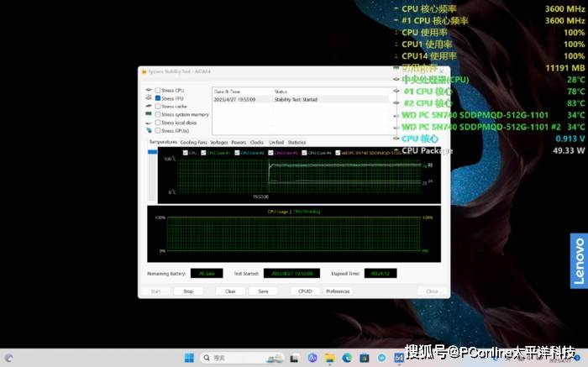Open Microsoft Edge from the taskbar
The width and height of the screenshot is (588, 367).
tap(347, 359)
